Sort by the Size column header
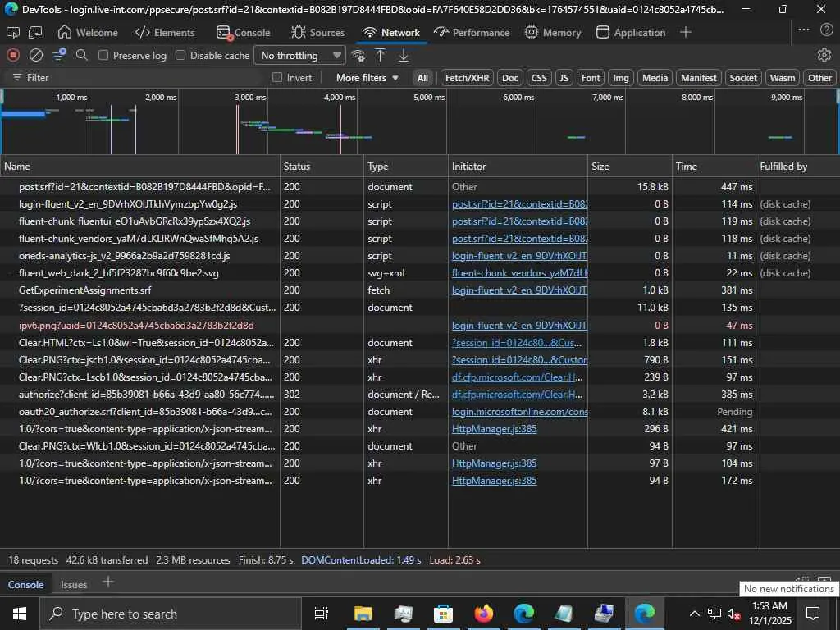Viewport: 840px width, 630px height. pos(629,166)
